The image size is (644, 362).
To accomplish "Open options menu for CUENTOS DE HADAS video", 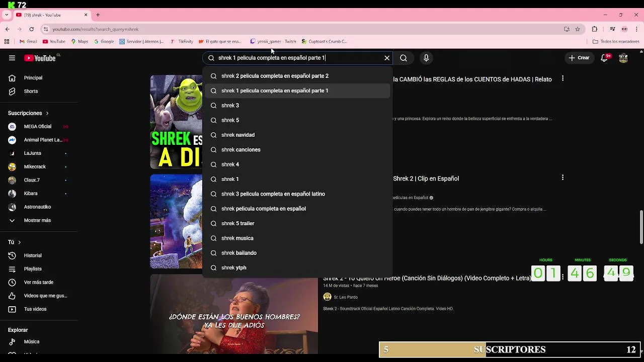I will pos(562,78).
